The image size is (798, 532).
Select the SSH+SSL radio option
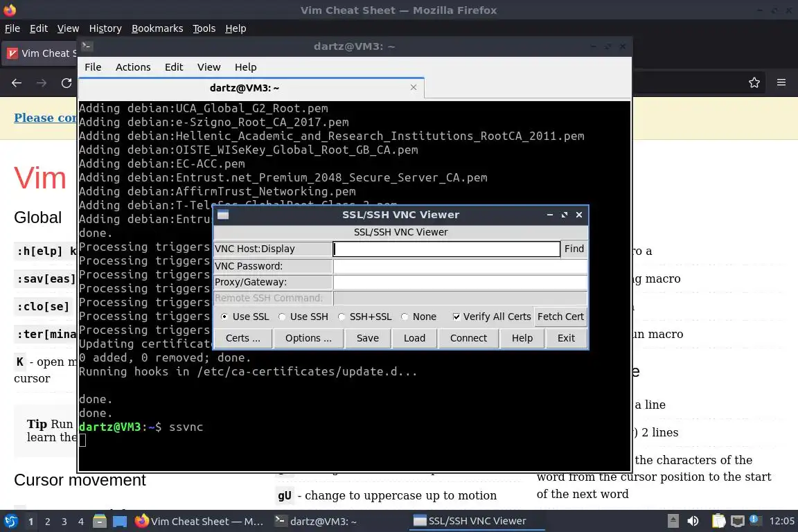coord(342,317)
